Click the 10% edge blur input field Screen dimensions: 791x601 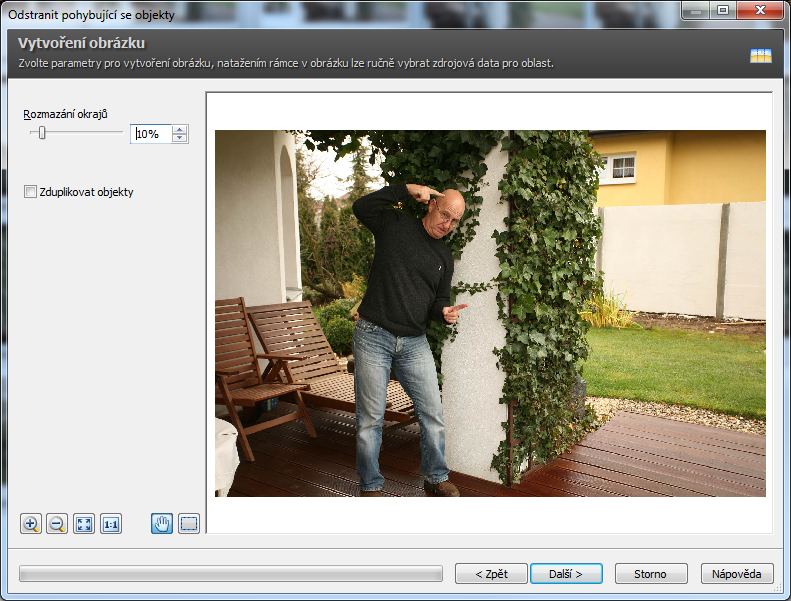150,134
